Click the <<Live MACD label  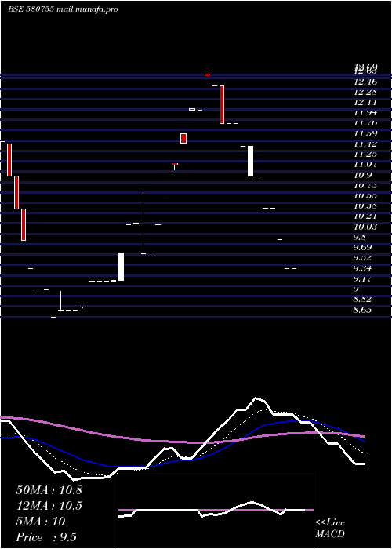(x=330, y=528)
